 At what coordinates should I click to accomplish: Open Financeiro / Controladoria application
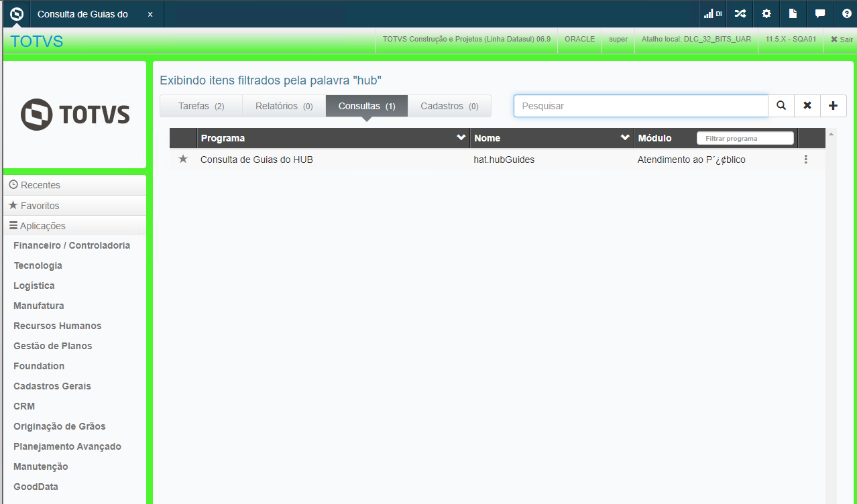click(x=72, y=245)
